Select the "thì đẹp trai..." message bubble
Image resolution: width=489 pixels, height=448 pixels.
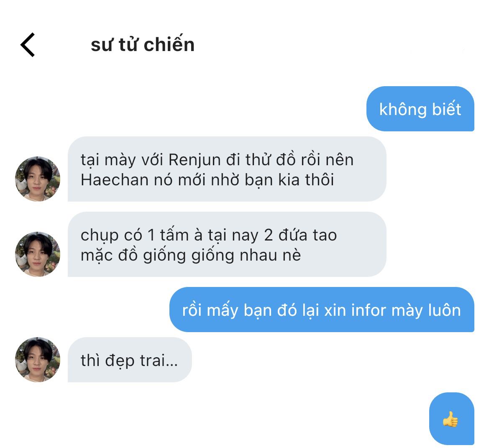129,360
